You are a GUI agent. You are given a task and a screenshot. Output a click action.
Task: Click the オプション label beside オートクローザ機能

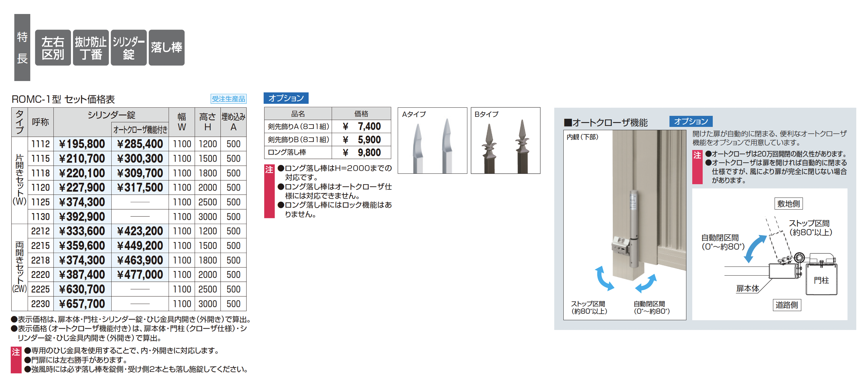click(x=691, y=121)
